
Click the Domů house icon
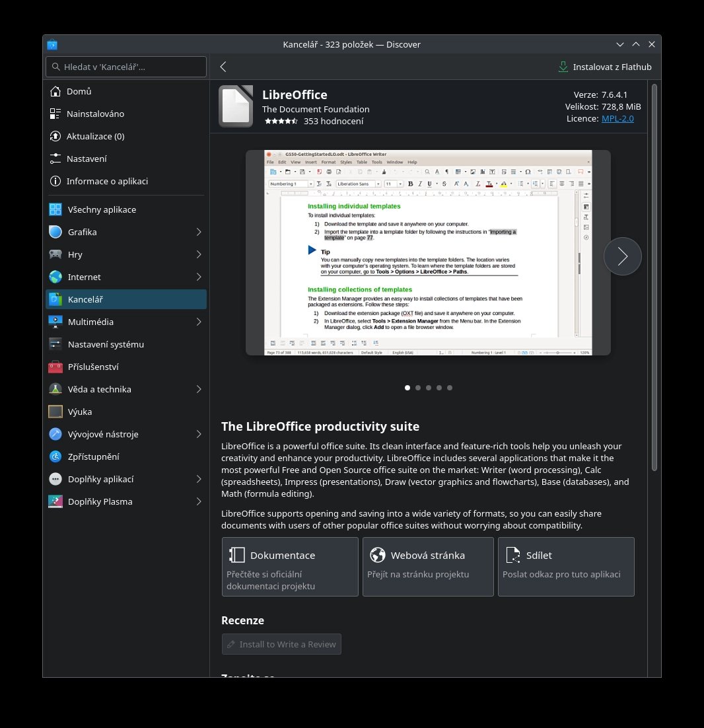(55, 91)
